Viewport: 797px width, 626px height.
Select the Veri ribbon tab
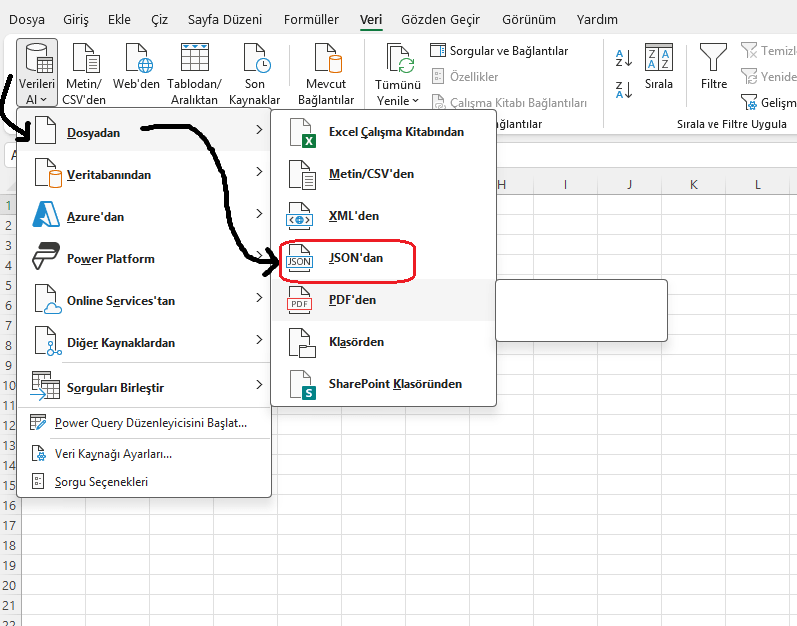point(371,19)
